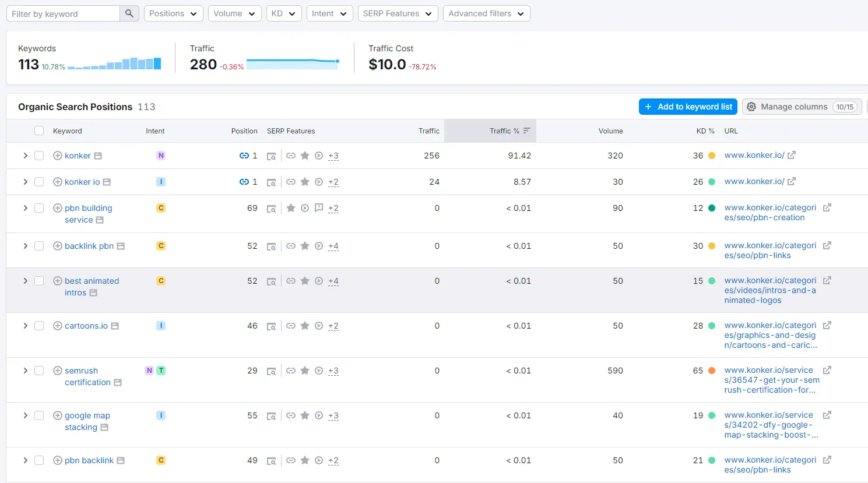Click sitelinks icon beside konker position
Viewport: 868px width, 483px height.
(x=244, y=156)
